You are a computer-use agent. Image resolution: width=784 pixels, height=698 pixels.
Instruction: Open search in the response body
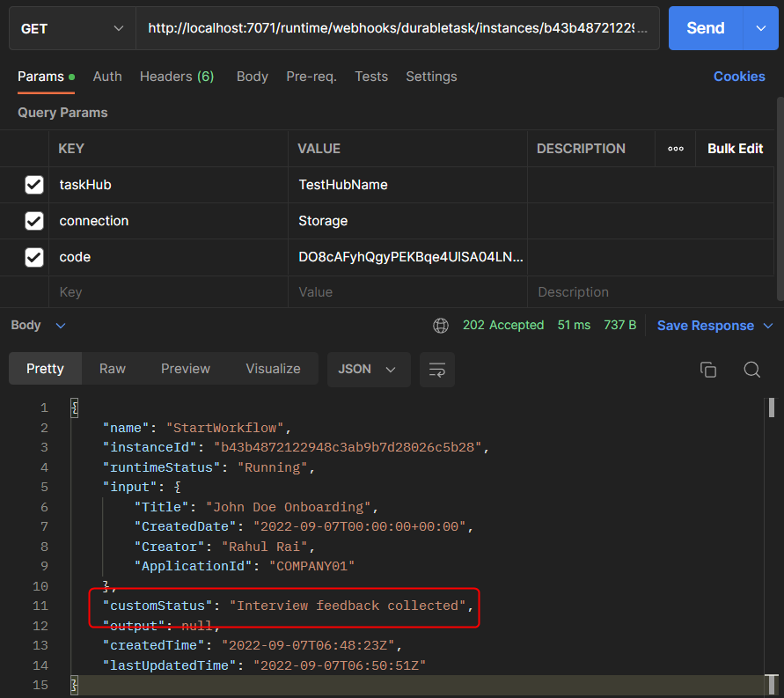tap(751, 370)
